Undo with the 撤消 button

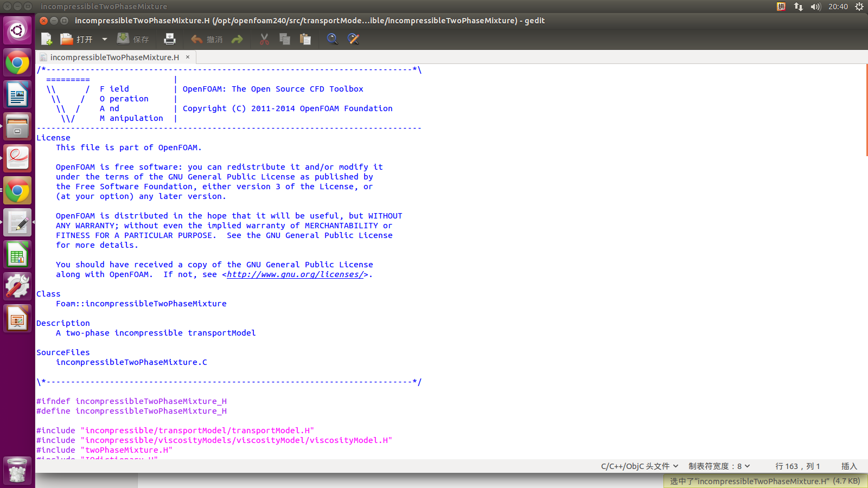207,39
